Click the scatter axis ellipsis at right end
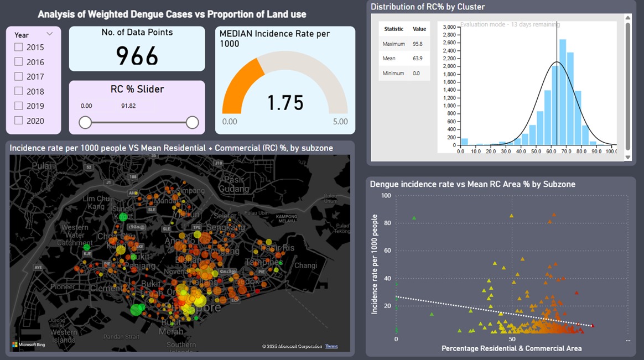This screenshot has width=644, height=360. 627,340
